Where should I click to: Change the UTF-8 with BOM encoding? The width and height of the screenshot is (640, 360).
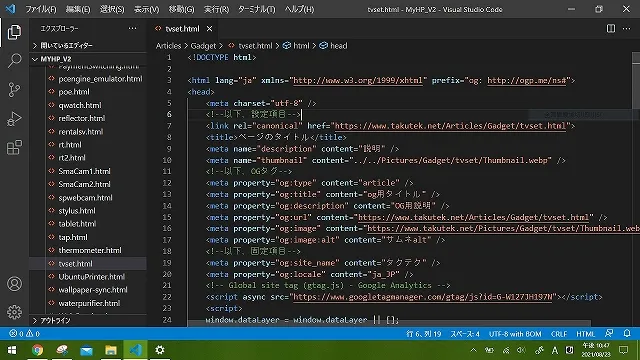(515, 333)
